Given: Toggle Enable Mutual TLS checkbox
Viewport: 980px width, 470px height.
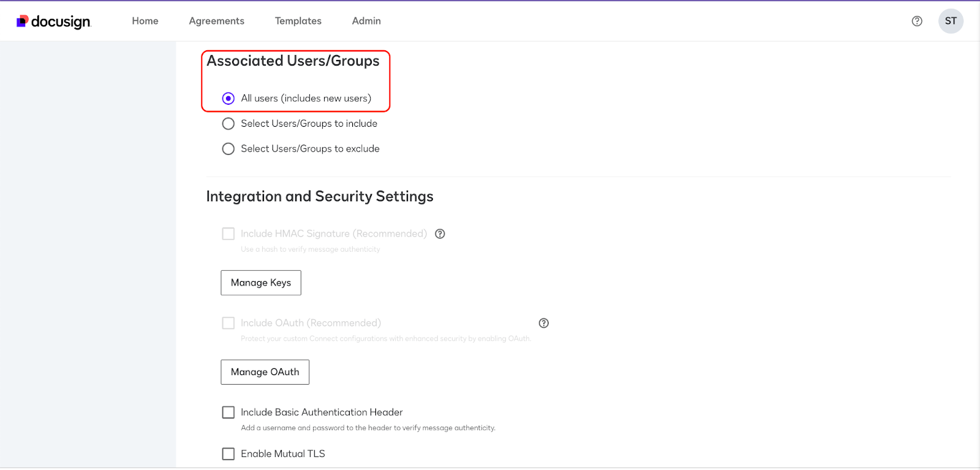Looking at the screenshot, I should coord(228,454).
